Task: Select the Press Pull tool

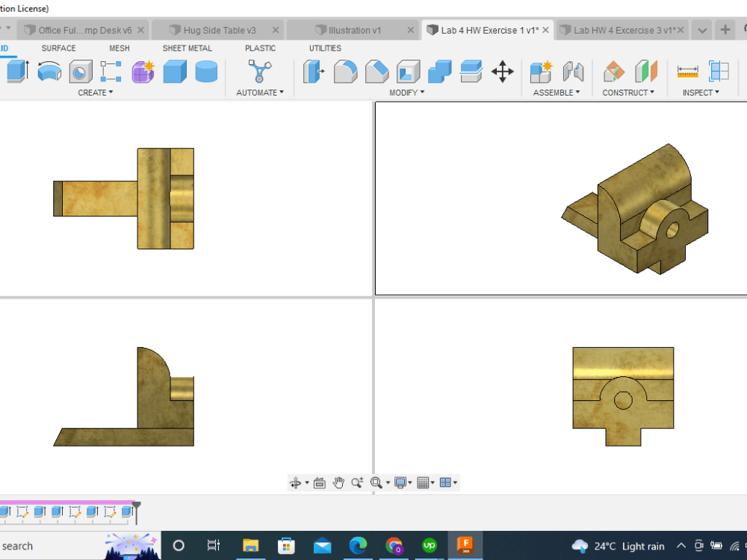Action: coord(314,72)
